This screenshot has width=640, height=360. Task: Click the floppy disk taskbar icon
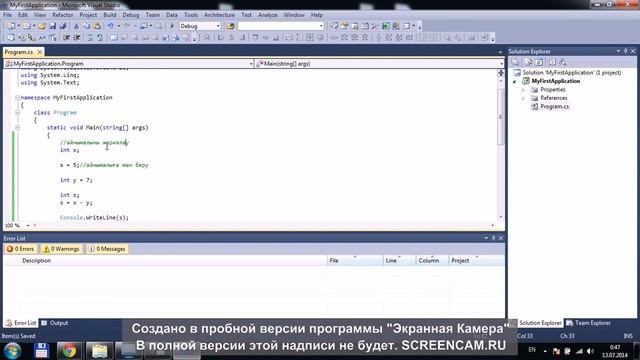(x=41, y=351)
